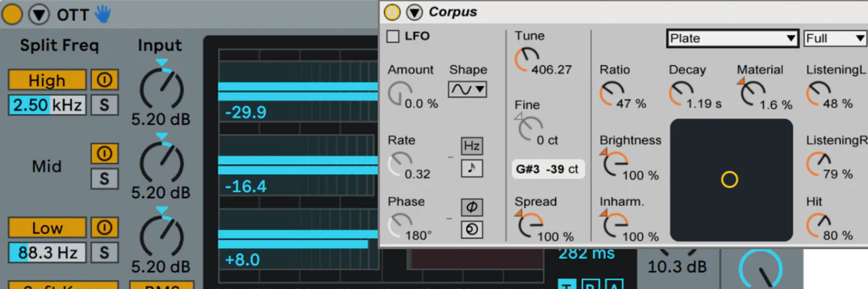Collapse the Corpus device with its triangle button
Image resolution: width=868 pixels, height=289 pixels.
click(x=414, y=12)
